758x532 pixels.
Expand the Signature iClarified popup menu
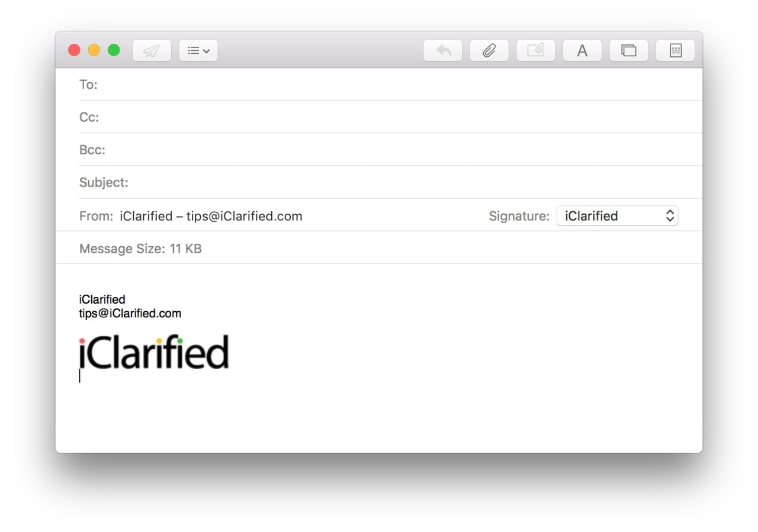(x=617, y=216)
